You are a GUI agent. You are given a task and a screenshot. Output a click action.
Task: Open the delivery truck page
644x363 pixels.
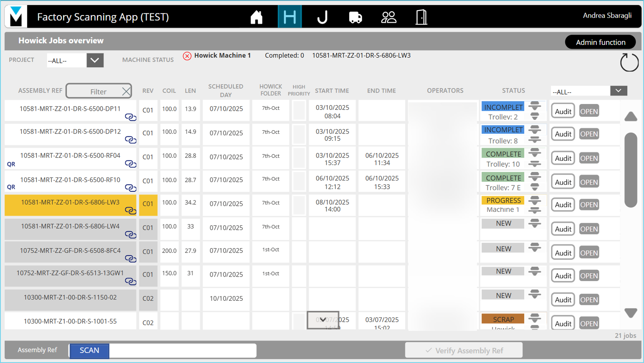pyautogui.click(x=355, y=17)
